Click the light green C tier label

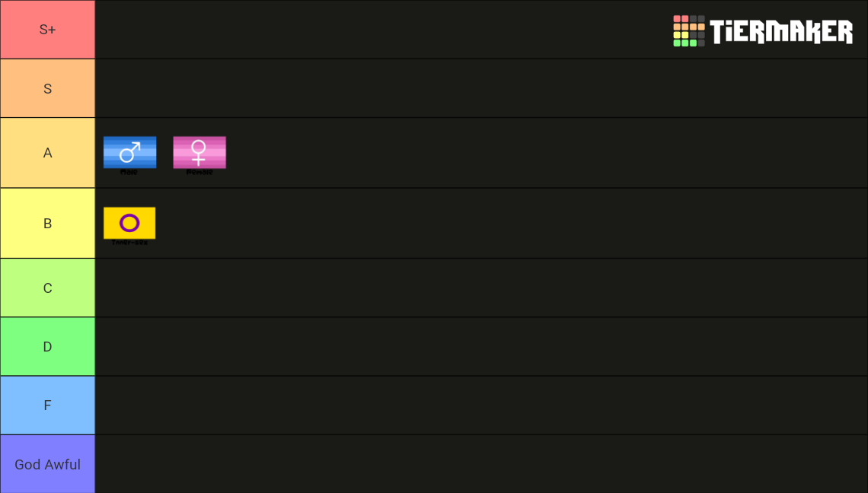[x=47, y=288]
